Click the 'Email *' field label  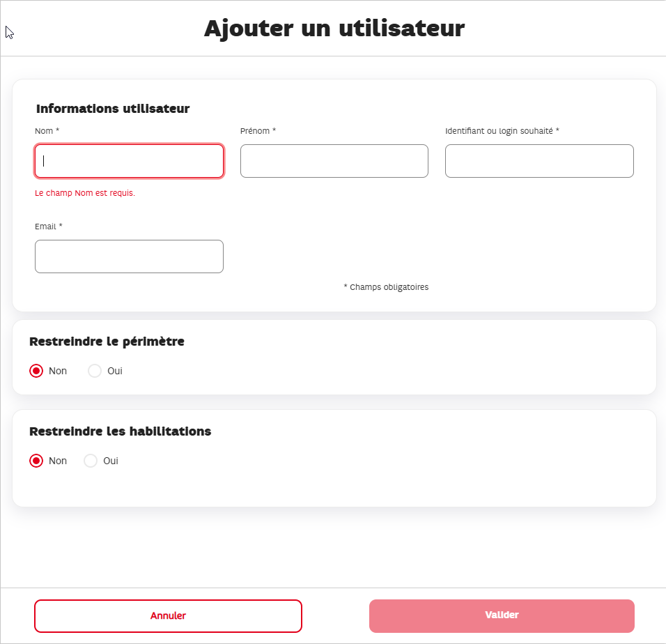tap(49, 227)
